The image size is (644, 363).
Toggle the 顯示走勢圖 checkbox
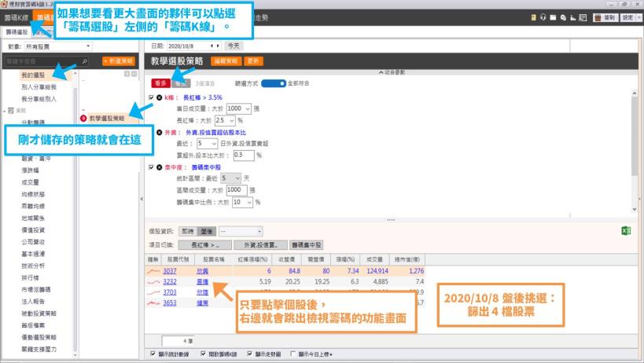pos(250,354)
